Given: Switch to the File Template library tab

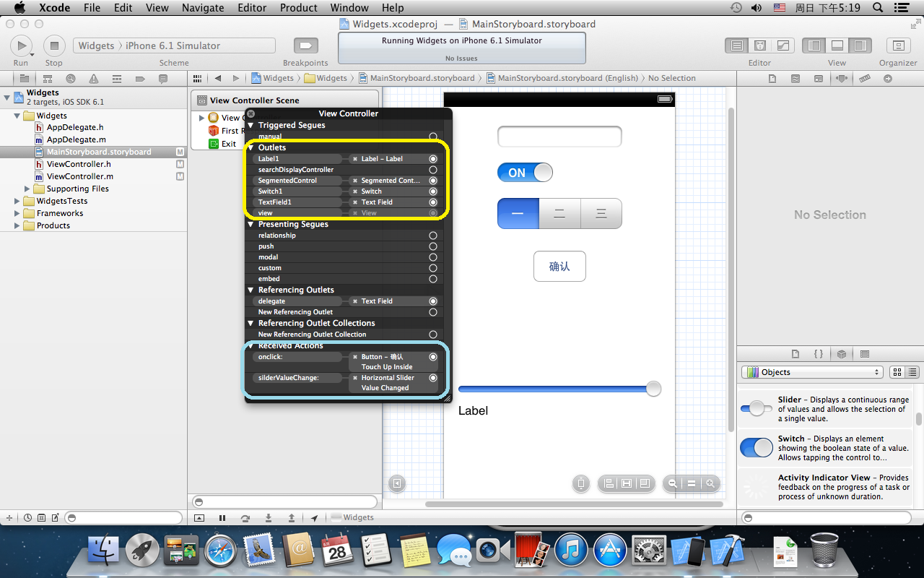Looking at the screenshot, I should point(796,354).
